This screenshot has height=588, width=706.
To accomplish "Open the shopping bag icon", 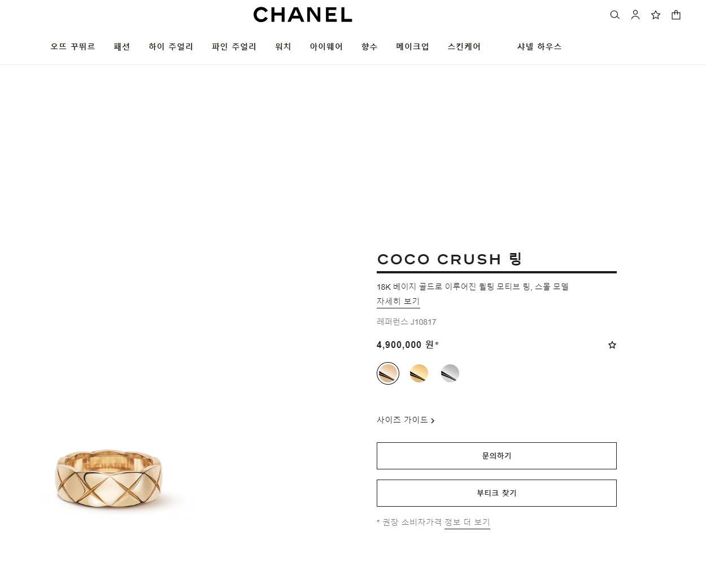I will pos(676,15).
